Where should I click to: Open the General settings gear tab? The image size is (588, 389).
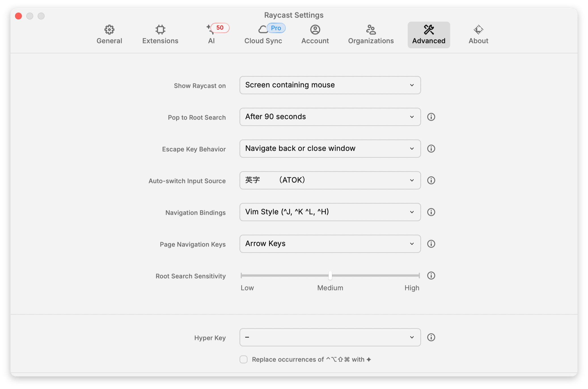[x=109, y=35]
